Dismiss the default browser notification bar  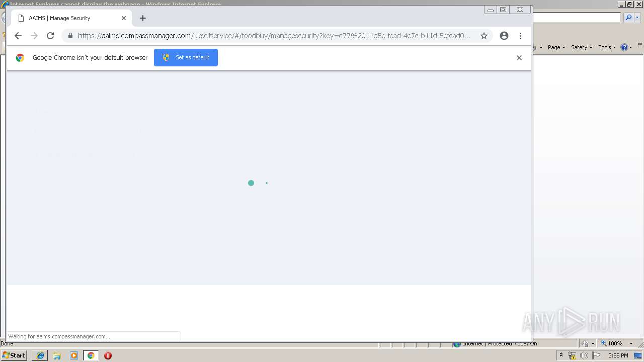coord(519,58)
